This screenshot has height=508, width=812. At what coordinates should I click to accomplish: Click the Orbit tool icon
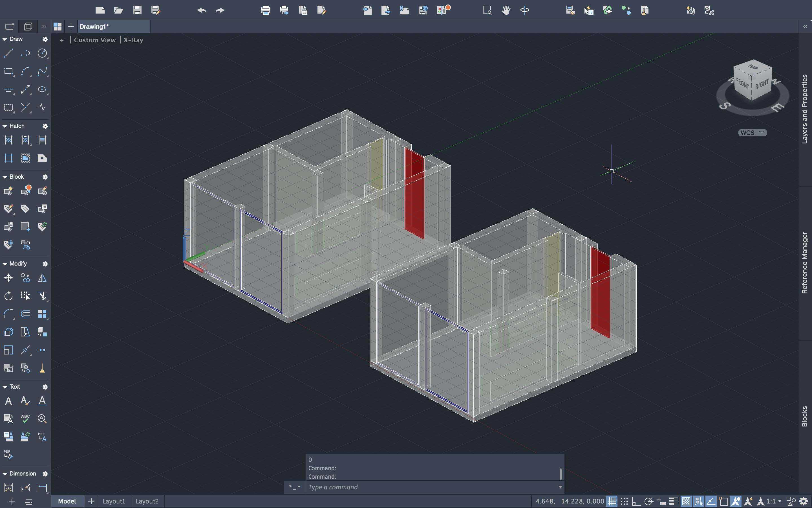tap(524, 10)
